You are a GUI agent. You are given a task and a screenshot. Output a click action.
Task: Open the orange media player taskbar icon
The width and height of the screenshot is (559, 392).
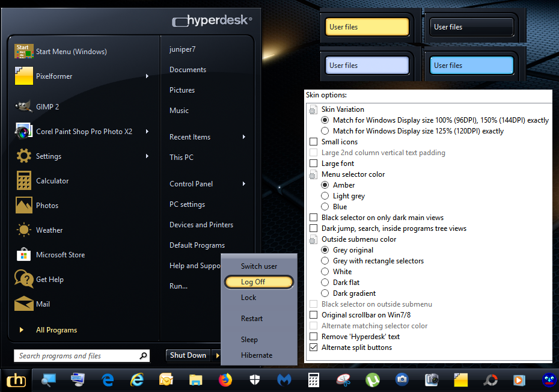pyautogui.click(x=519, y=380)
